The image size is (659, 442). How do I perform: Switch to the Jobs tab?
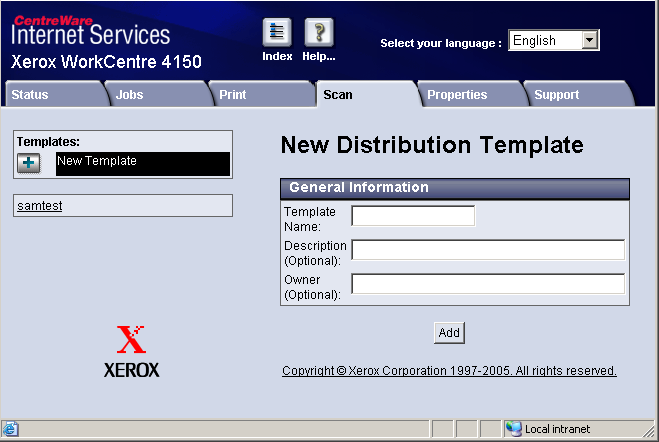(x=159, y=94)
